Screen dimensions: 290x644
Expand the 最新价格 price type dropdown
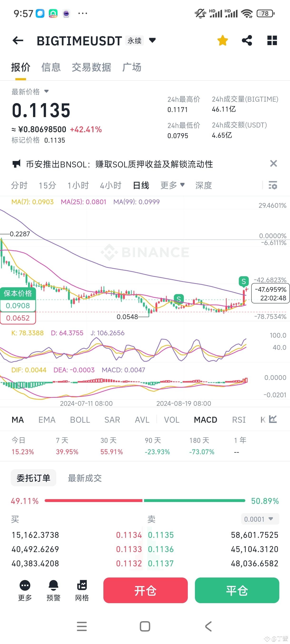46,91
